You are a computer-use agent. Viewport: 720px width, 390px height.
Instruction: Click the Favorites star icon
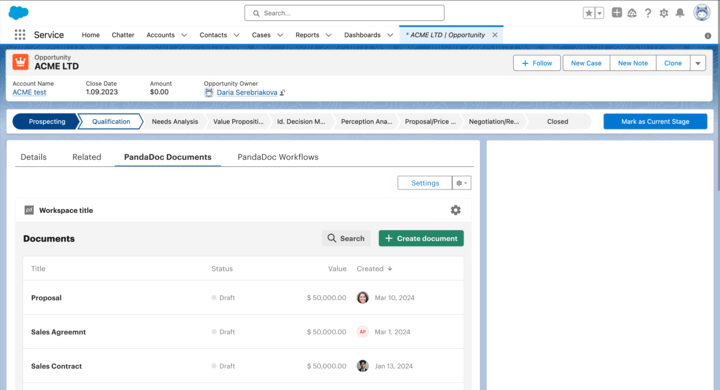pyautogui.click(x=589, y=13)
